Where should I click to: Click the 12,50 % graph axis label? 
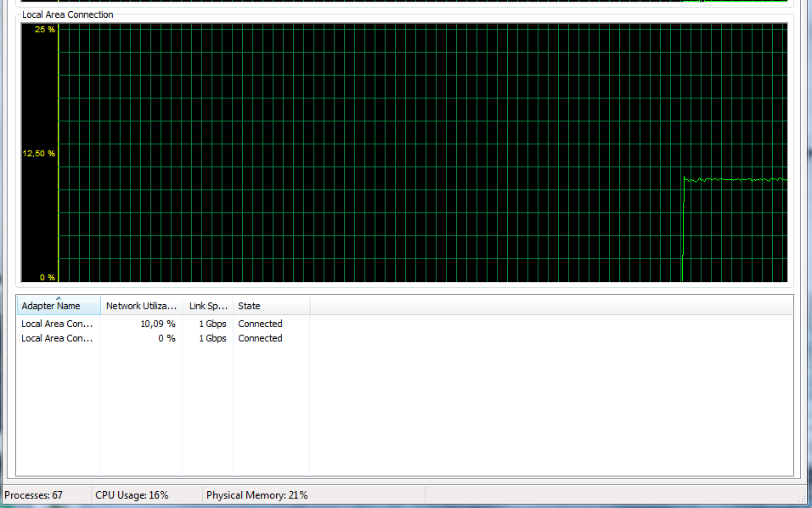tap(38, 153)
